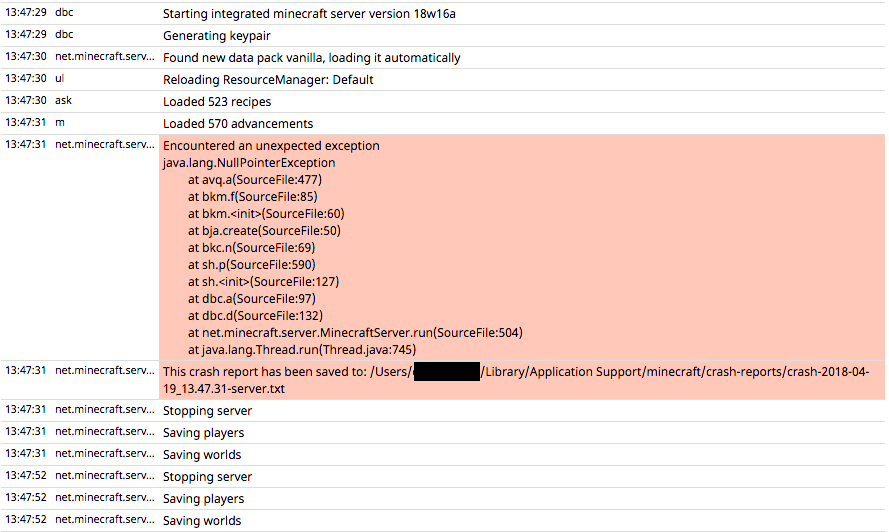Select the java.lang.NullPointerException line

[249, 163]
